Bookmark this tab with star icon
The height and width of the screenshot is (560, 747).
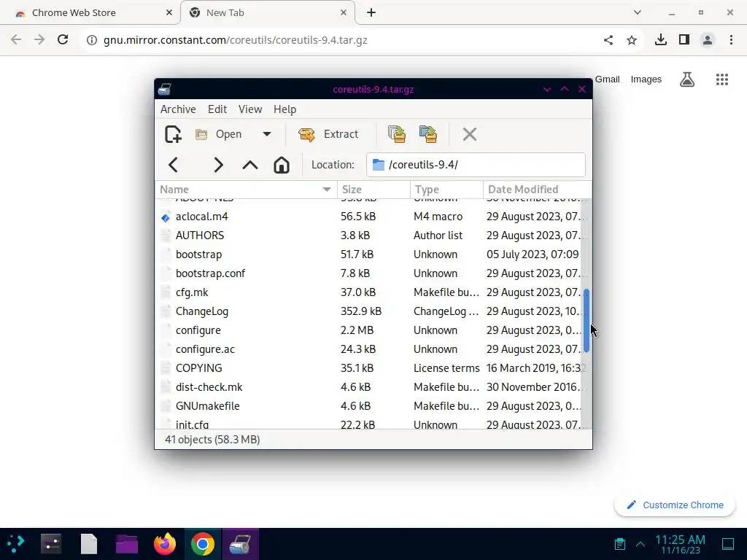tap(632, 40)
